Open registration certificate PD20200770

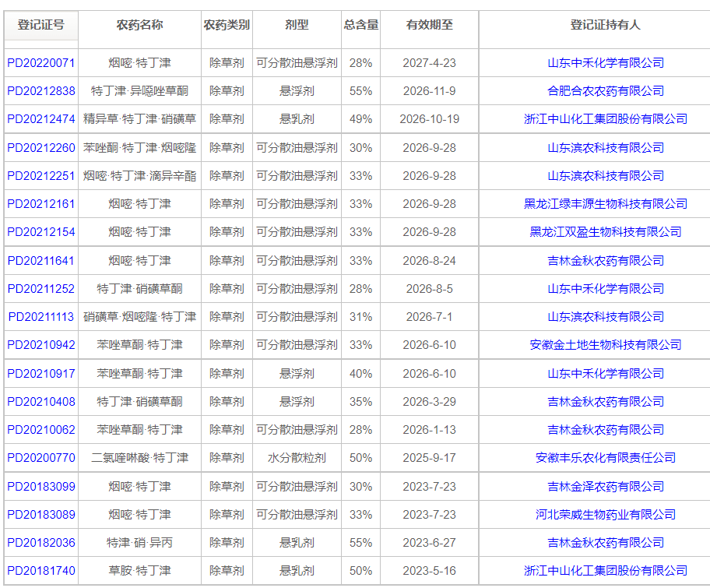point(40,458)
